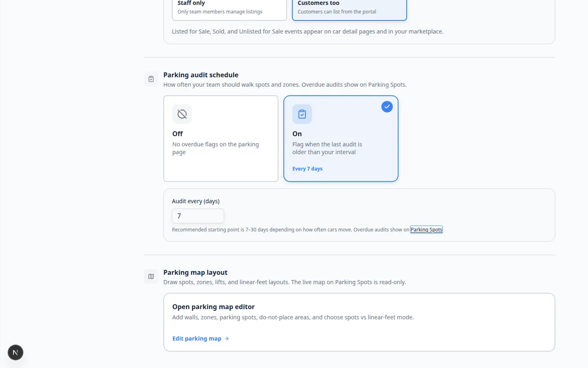Open the Next.js dev tools badge

(16, 352)
